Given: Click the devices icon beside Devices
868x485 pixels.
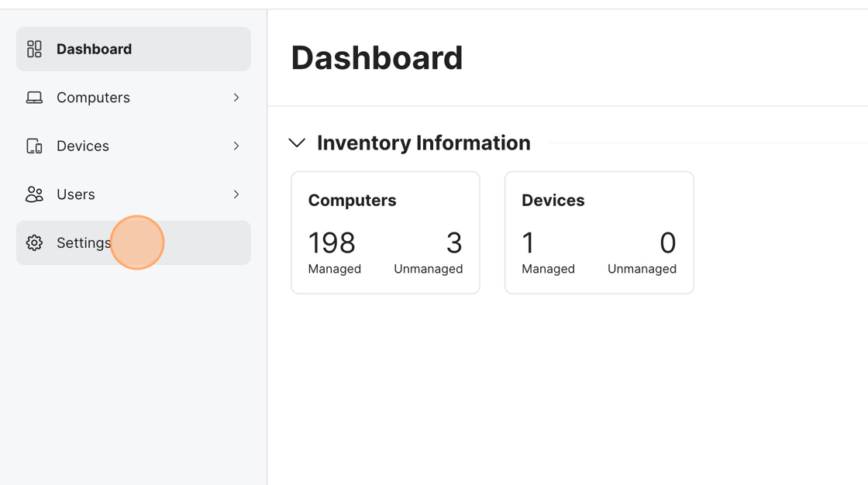Looking at the screenshot, I should tap(34, 146).
